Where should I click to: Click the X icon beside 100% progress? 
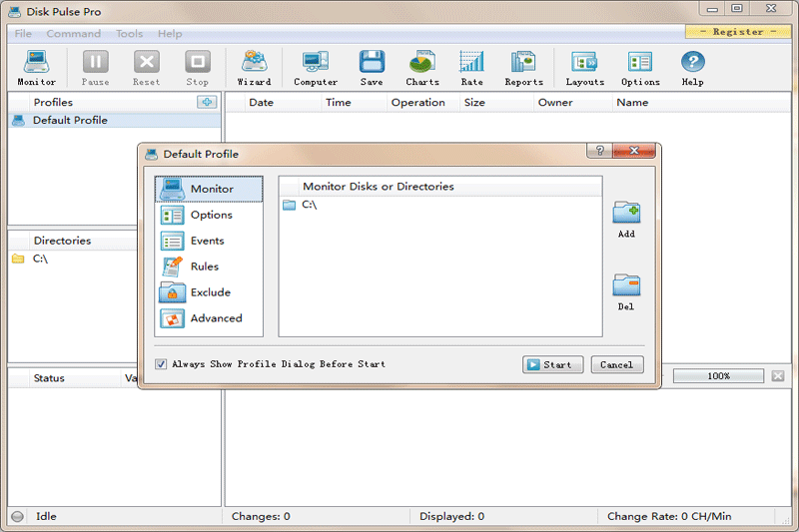(778, 375)
